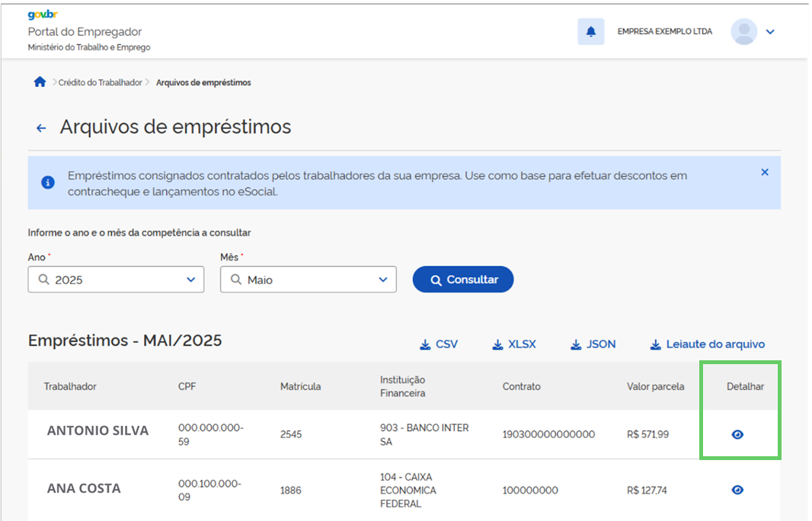Click matrícula 2545 cell

pos(291,434)
